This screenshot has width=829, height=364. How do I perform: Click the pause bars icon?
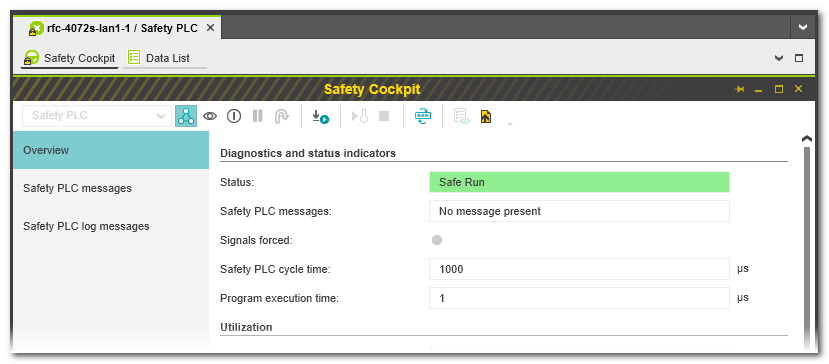coord(257,116)
